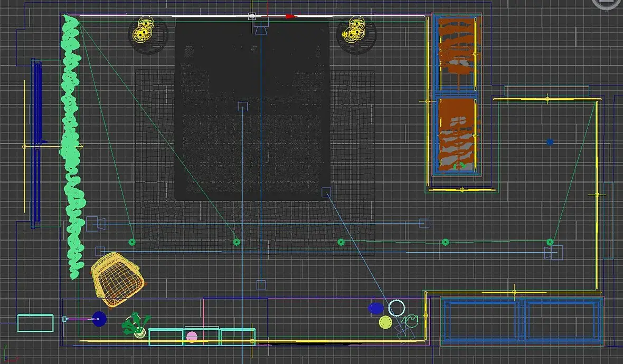
Task: Select the fourth green downlight from left
Action: 446,242
